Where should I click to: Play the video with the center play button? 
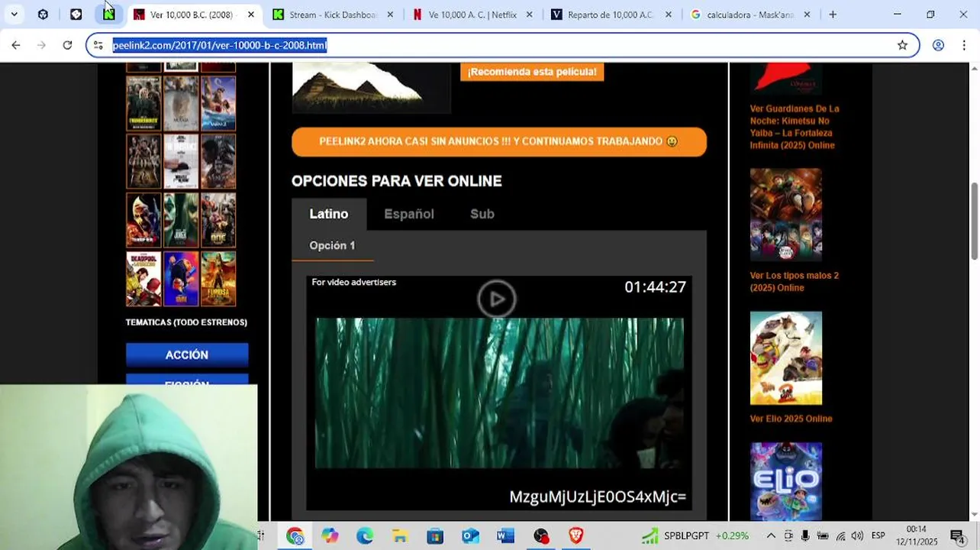pyautogui.click(x=497, y=299)
